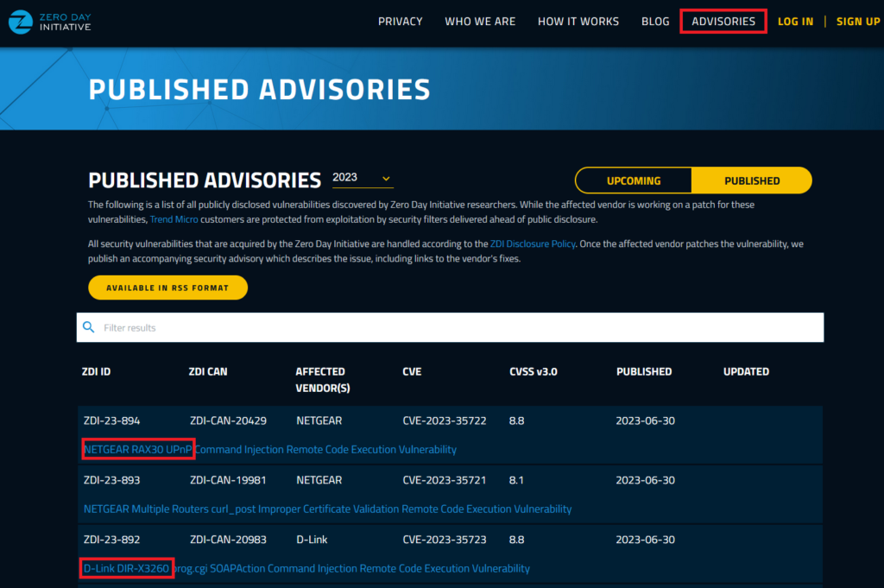Image resolution: width=884 pixels, height=588 pixels.
Task: Click the Zero Day Initiative logo
Action: coord(49,22)
